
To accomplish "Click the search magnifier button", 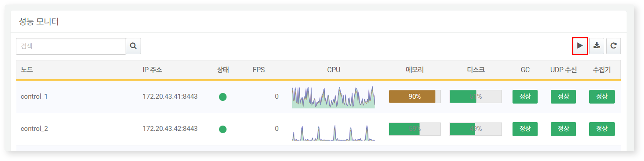I will [x=133, y=46].
